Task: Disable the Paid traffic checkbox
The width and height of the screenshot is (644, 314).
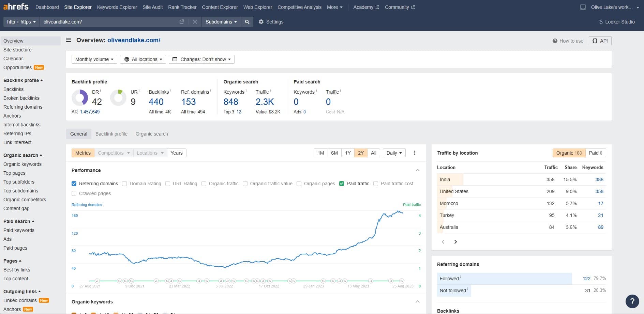Action: 342,184
